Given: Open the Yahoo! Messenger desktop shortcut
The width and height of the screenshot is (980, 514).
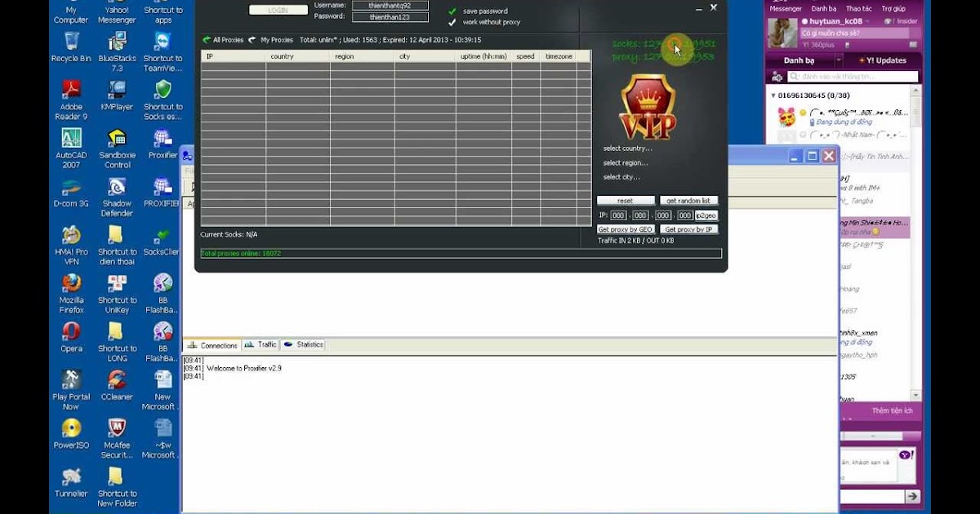Looking at the screenshot, I should click(x=117, y=12).
